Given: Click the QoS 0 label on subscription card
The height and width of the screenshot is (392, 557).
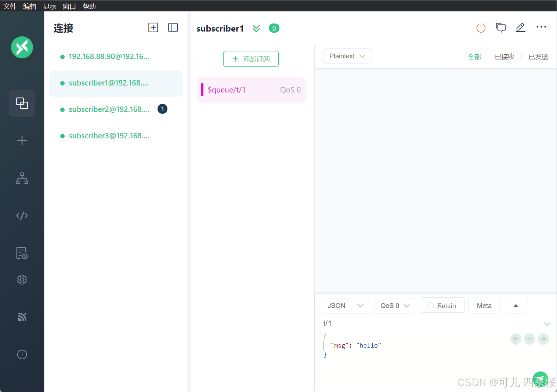Looking at the screenshot, I should (290, 90).
